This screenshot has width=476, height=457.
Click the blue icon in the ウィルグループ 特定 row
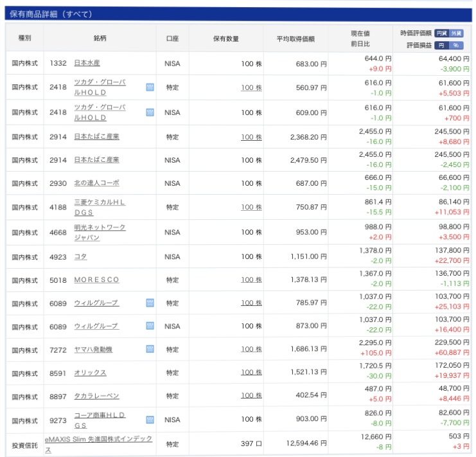pos(150,303)
